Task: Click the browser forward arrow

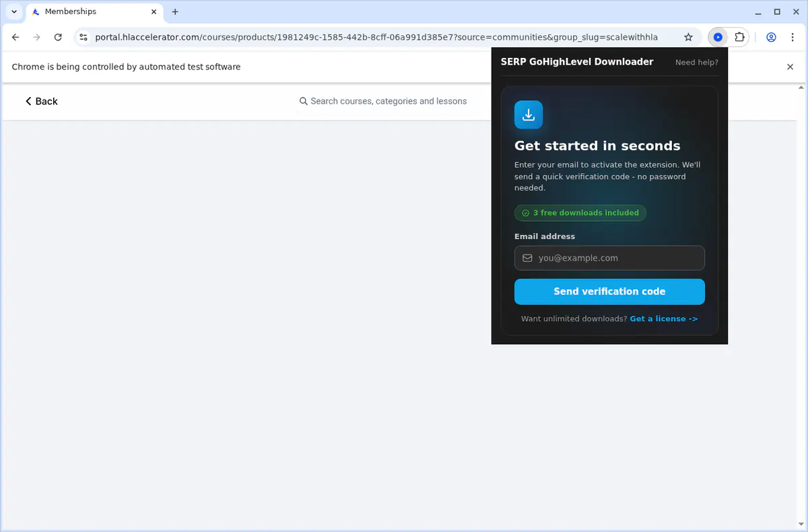Action: point(36,38)
